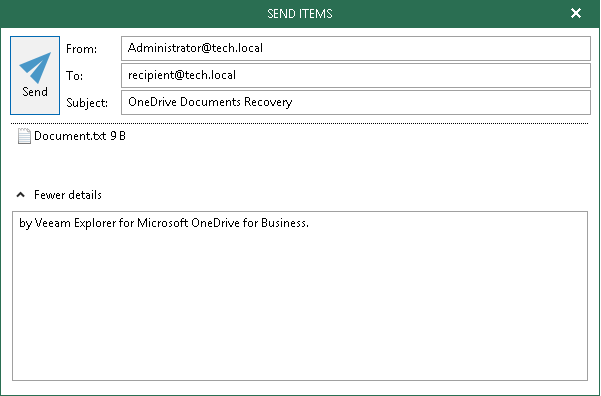The width and height of the screenshot is (601, 396).
Task: Select the Document.txt attachment icon
Action: [24, 136]
